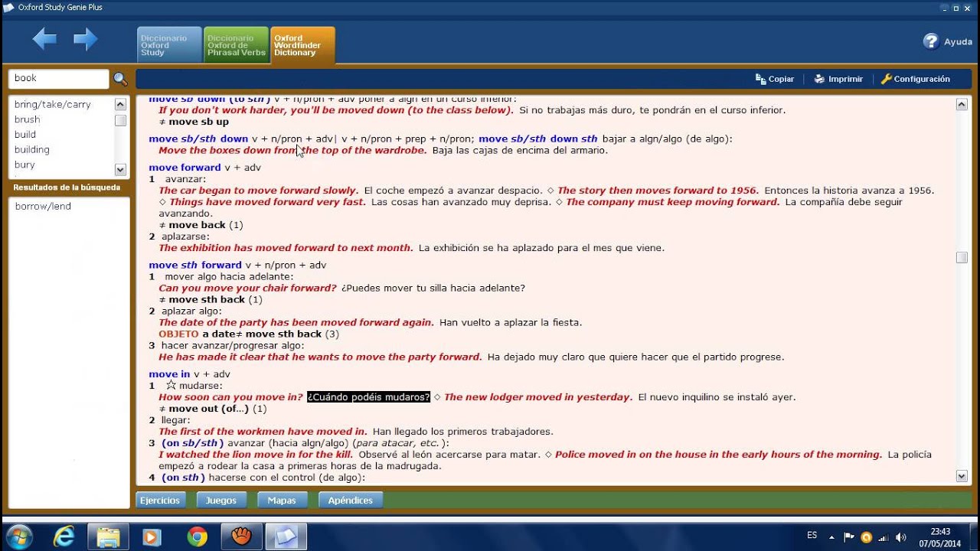Screen dimensions: 980x551
Task: Select brush in word list
Action: point(27,119)
